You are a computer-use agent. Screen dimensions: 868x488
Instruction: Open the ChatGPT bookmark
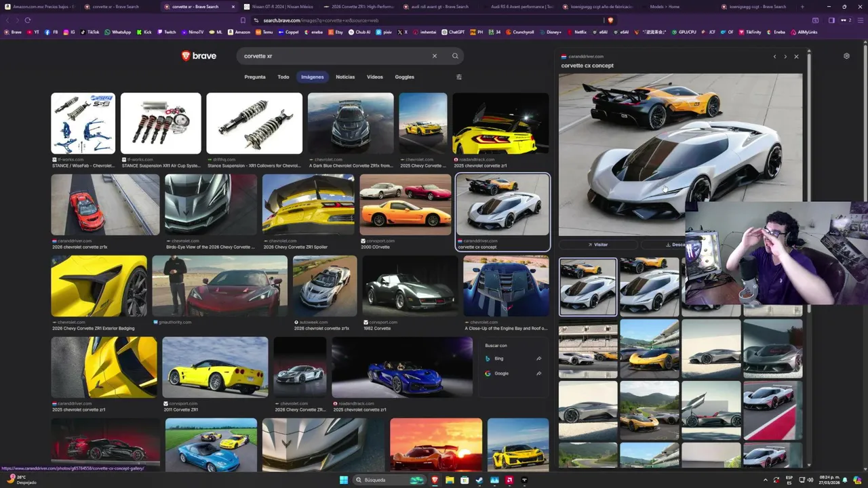453,32
